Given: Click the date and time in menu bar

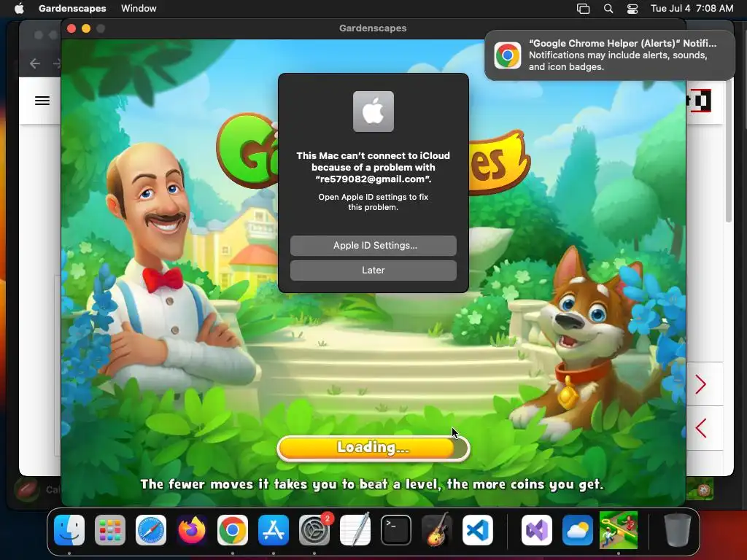Looking at the screenshot, I should pos(692,8).
